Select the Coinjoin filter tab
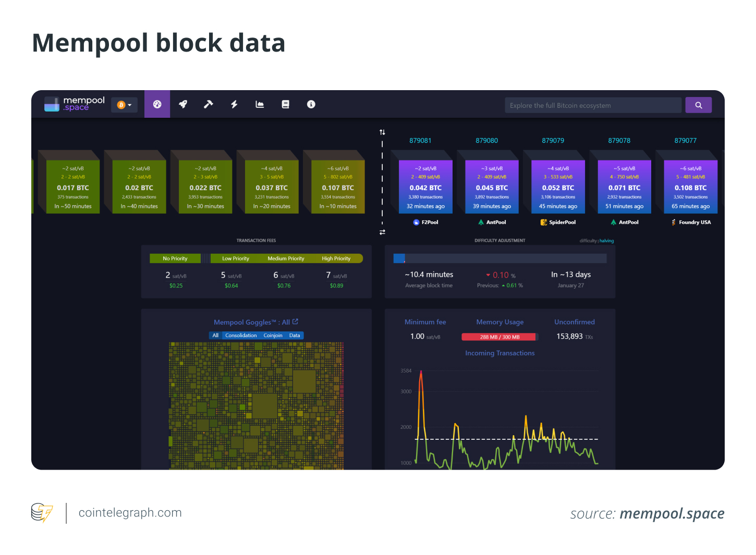The height and width of the screenshot is (555, 756). click(273, 336)
